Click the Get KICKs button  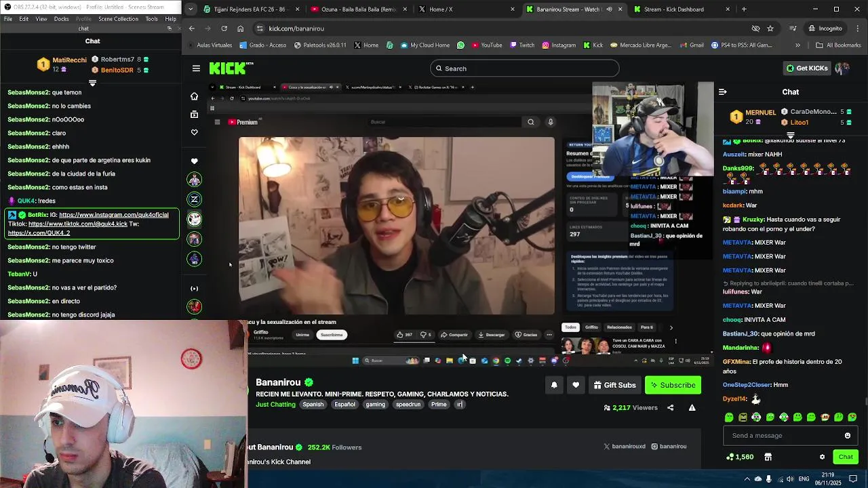[807, 68]
